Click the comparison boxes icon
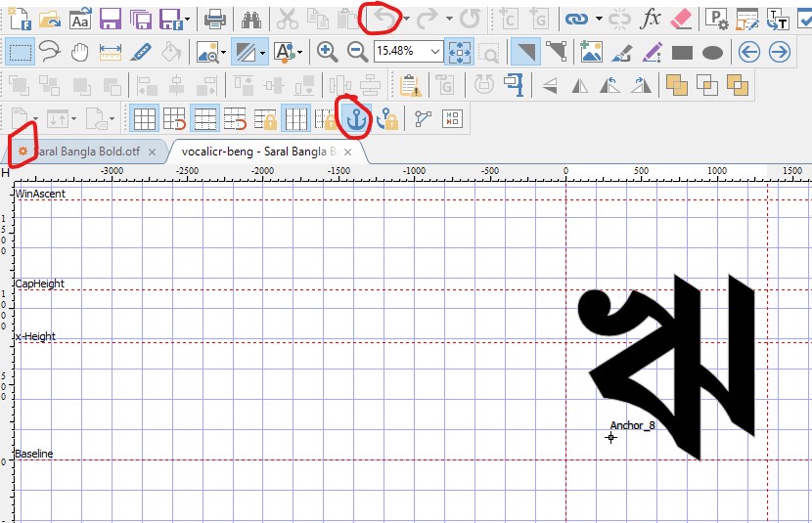The width and height of the screenshot is (812, 523). click(452, 119)
